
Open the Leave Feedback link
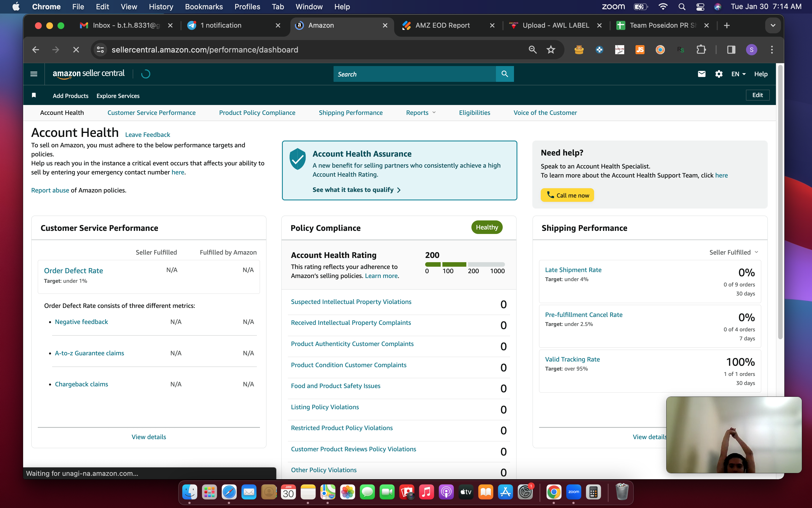[148, 134]
